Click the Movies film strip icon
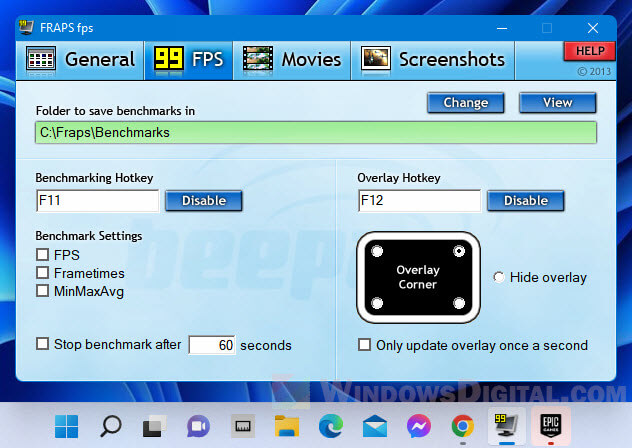This screenshot has width=632, height=448. point(258,59)
